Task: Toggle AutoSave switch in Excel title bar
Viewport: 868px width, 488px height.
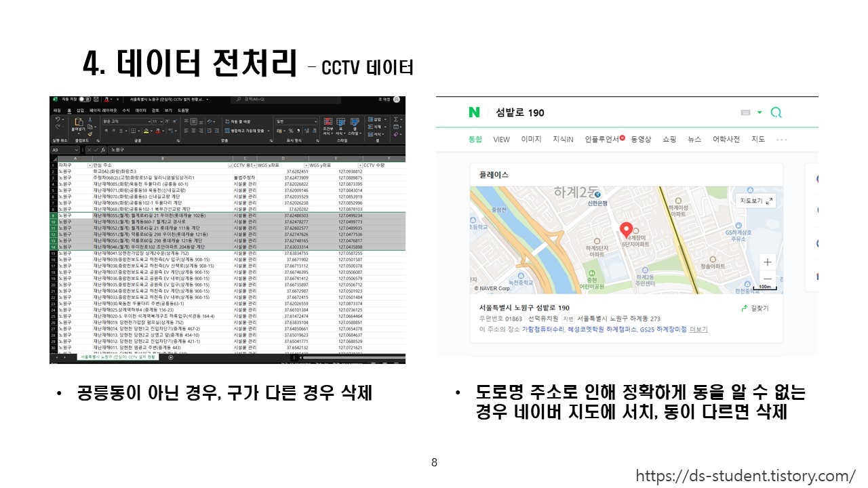Action: click(x=85, y=100)
